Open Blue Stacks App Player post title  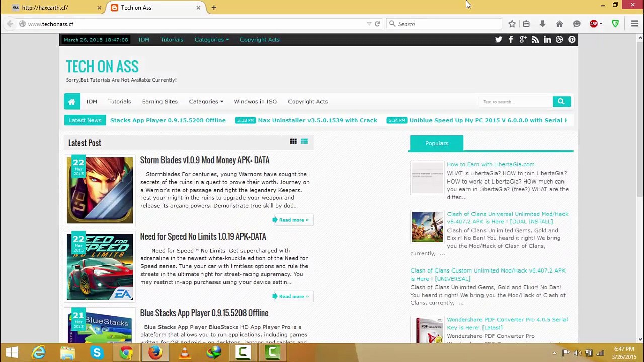(x=204, y=313)
